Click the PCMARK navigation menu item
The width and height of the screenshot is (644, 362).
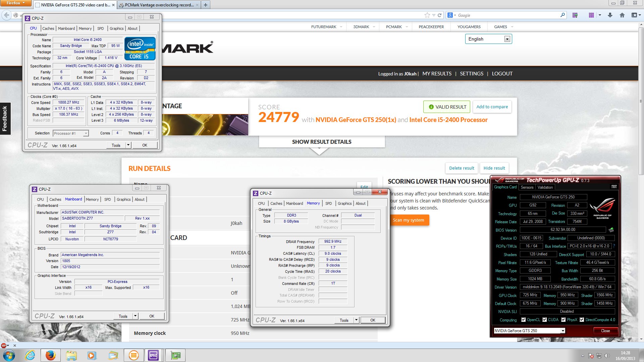click(394, 27)
